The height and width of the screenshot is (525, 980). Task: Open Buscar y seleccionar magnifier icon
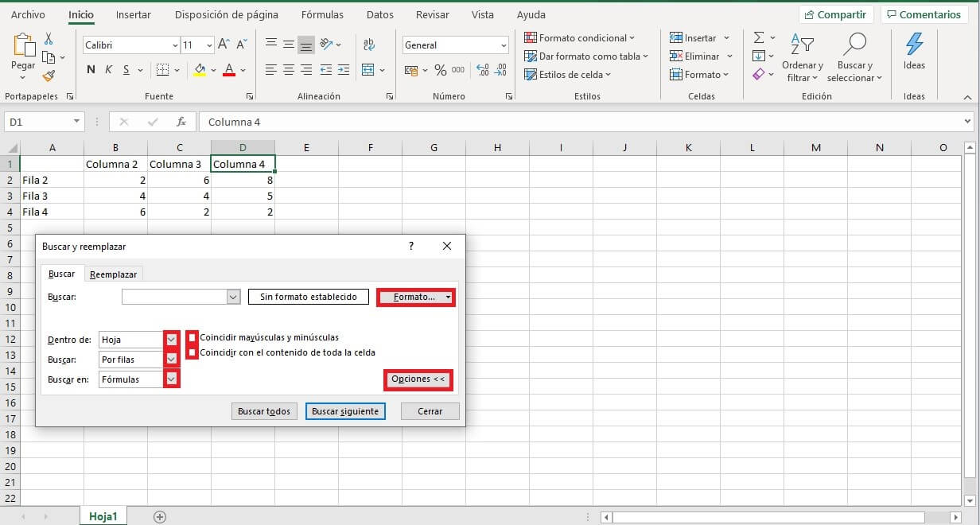[x=854, y=45]
